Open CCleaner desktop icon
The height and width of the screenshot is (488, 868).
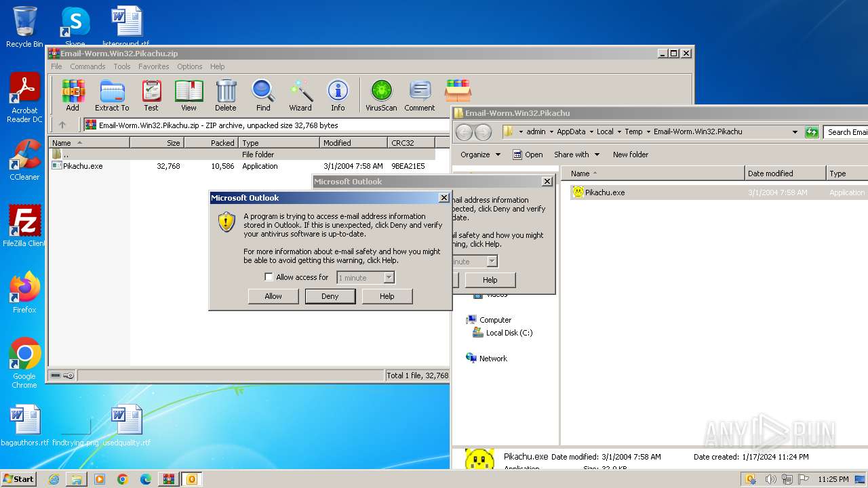[x=24, y=160]
